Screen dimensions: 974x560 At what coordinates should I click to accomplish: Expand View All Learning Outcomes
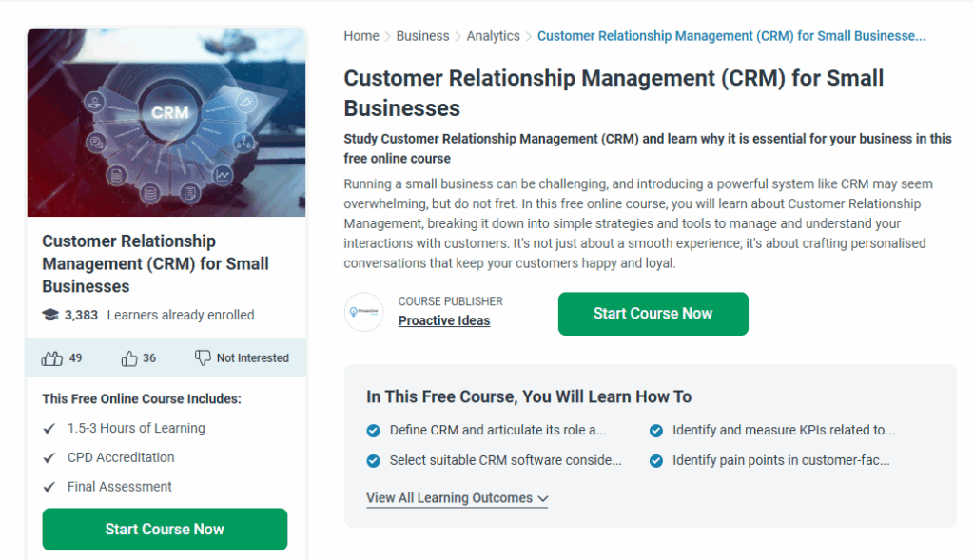(457, 498)
